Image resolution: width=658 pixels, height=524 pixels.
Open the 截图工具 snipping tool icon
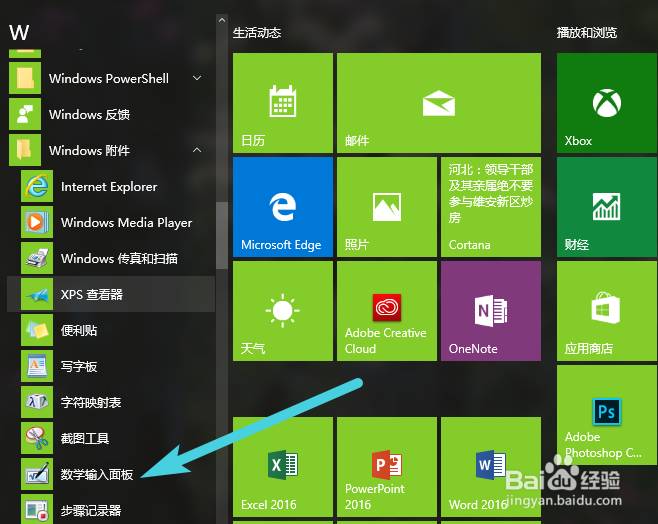37,438
